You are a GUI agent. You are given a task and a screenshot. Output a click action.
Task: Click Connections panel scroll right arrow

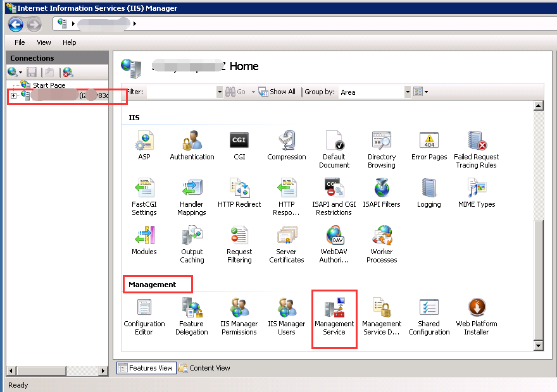pos(103,371)
